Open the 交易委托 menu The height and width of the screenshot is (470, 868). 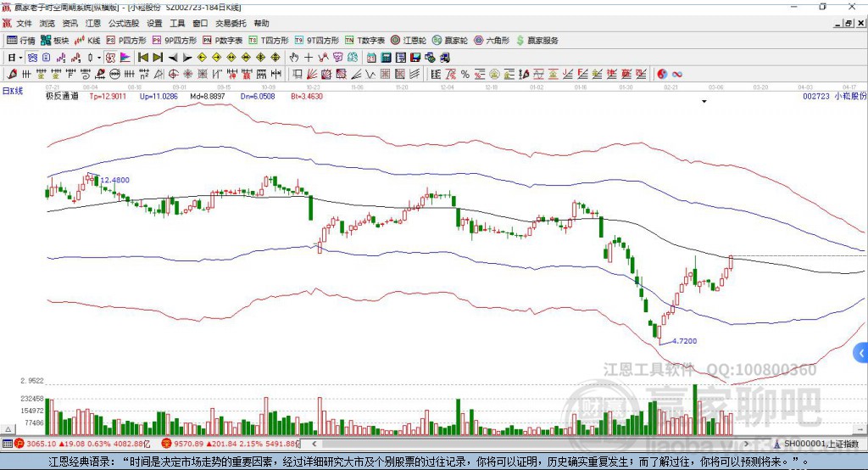tap(231, 23)
